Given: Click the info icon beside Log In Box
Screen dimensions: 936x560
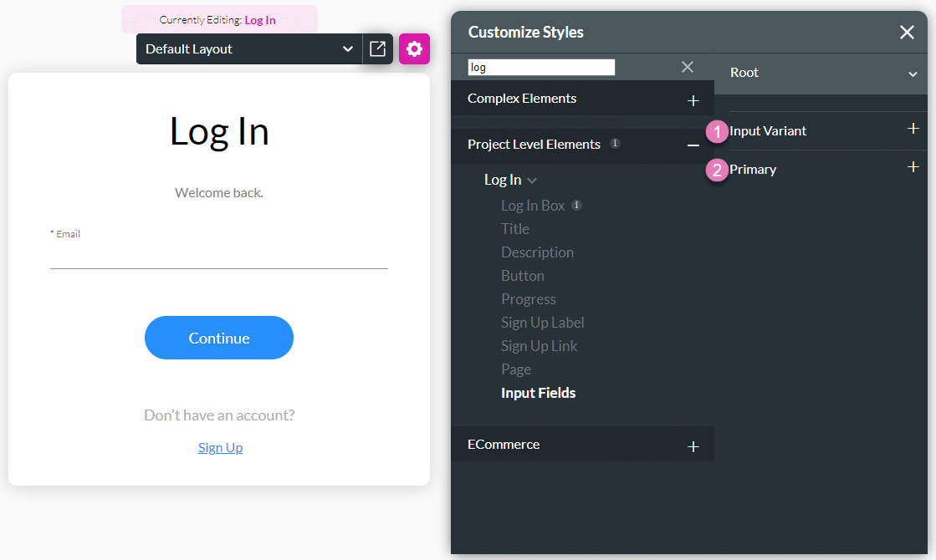Looking at the screenshot, I should 575,205.
